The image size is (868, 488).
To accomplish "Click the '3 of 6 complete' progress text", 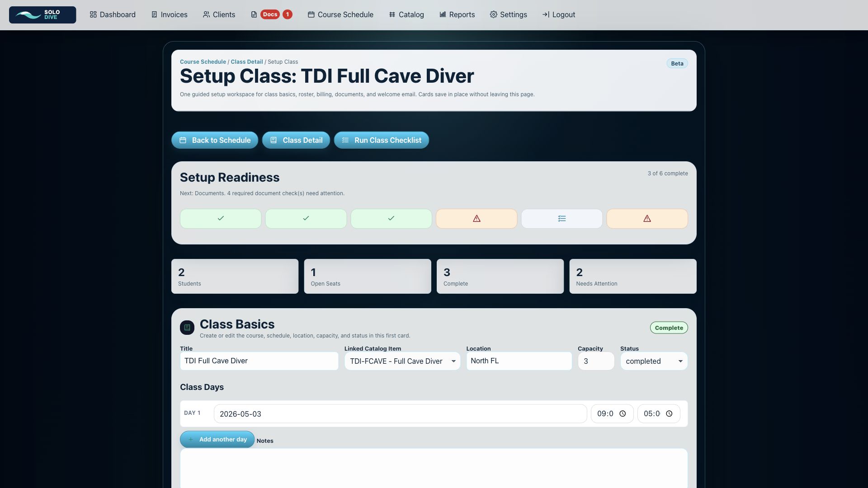I will tap(668, 174).
